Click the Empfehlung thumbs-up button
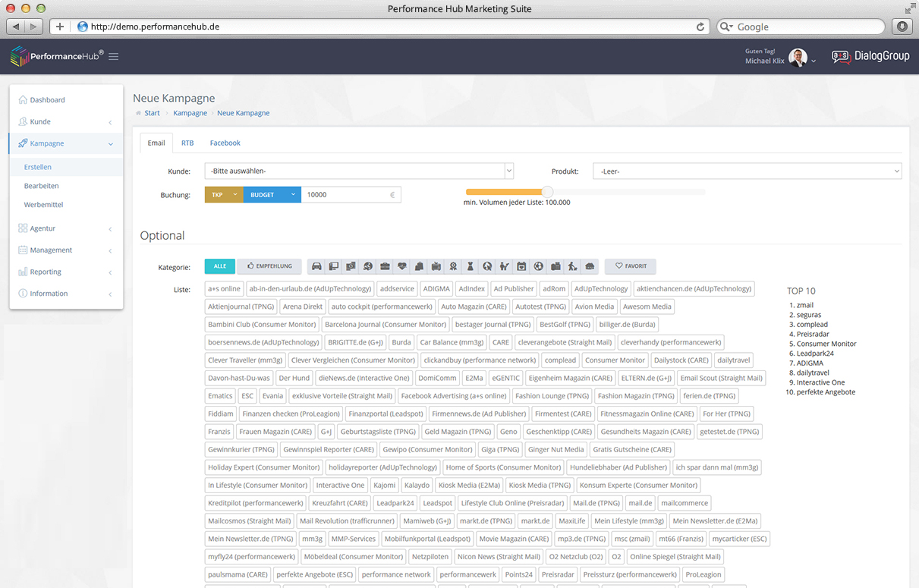 tap(269, 266)
